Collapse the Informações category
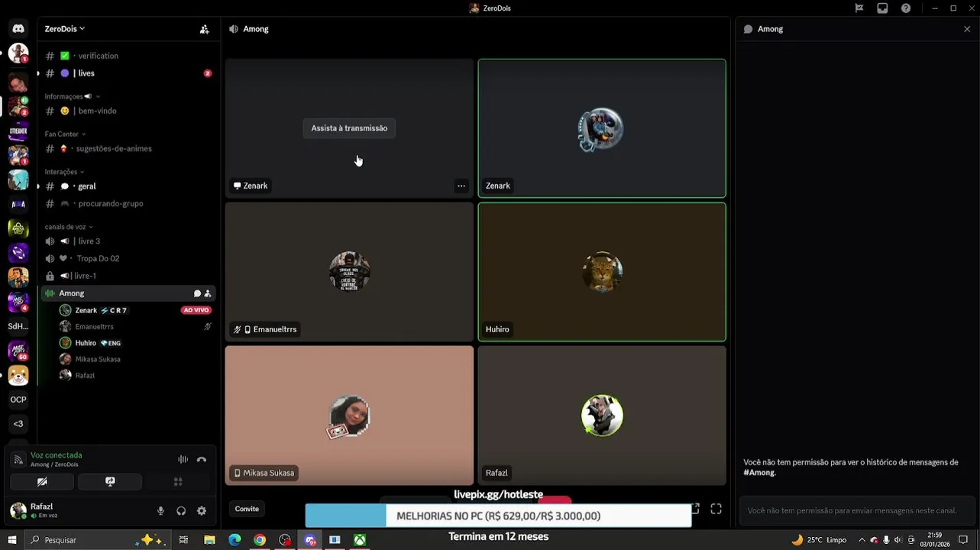Image resolution: width=980 pixels, height=550 pixels. coord(72,96)
